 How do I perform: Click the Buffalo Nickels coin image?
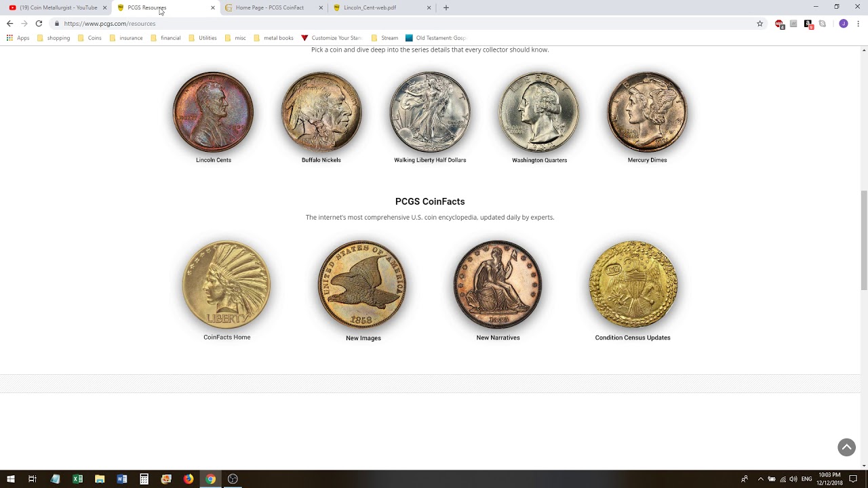tap(321, 112)
